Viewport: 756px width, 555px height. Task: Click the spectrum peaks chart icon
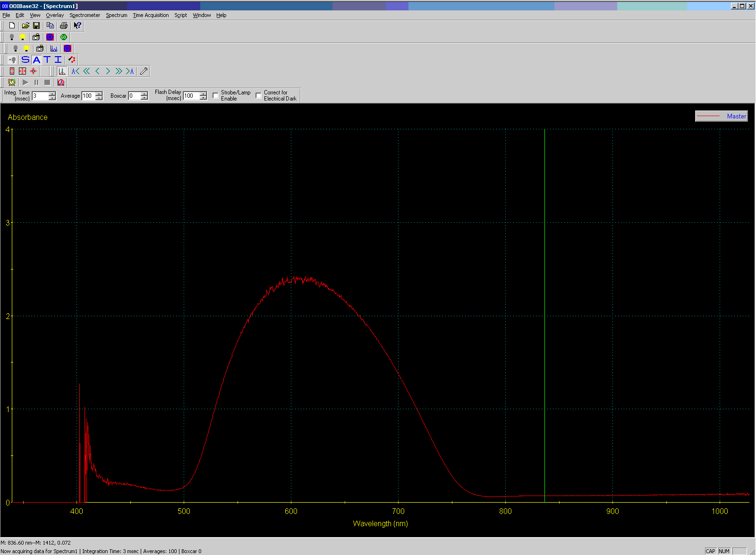pos(54,48)
